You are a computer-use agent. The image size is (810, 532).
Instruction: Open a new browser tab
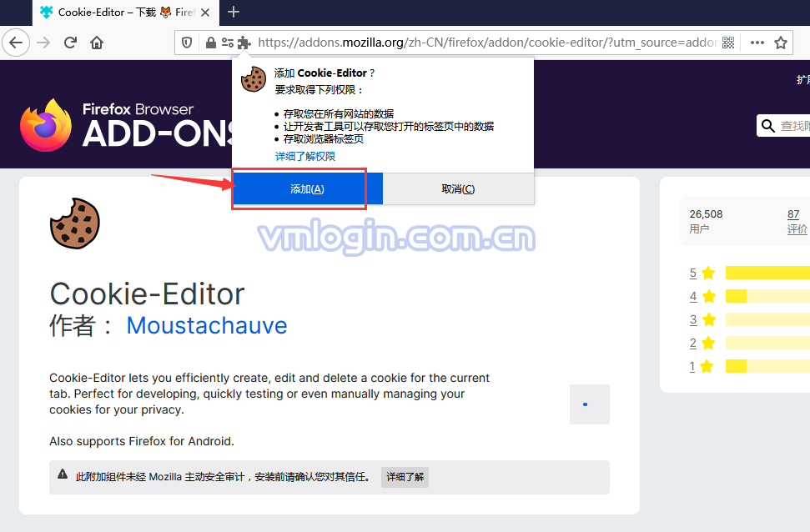234,12
